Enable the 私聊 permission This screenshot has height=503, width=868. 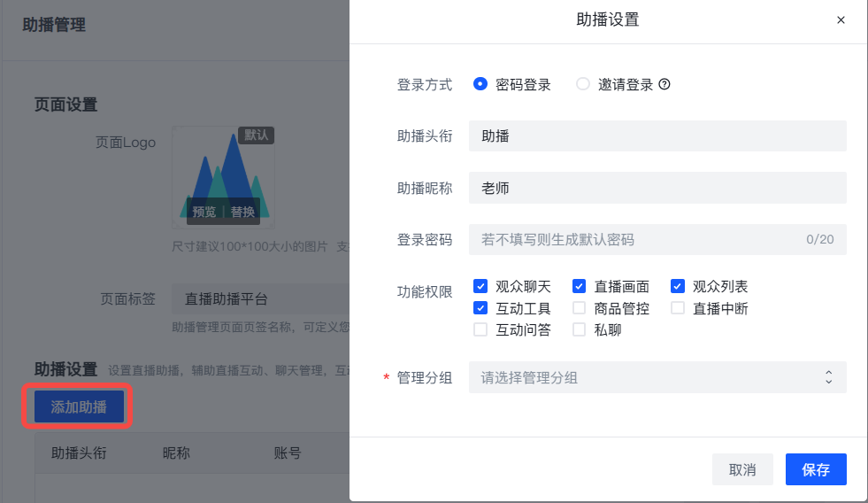pyautogui.click(x=579, y=329)
